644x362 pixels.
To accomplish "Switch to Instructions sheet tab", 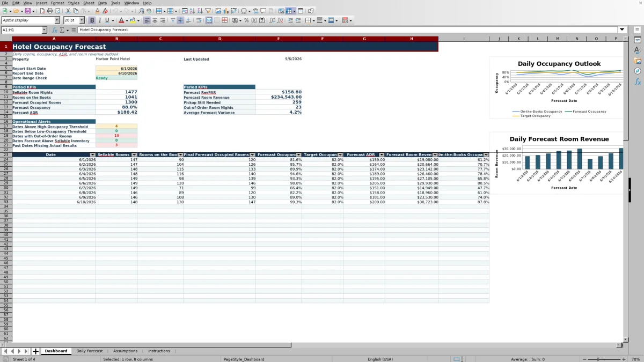I will click(159, 351).
